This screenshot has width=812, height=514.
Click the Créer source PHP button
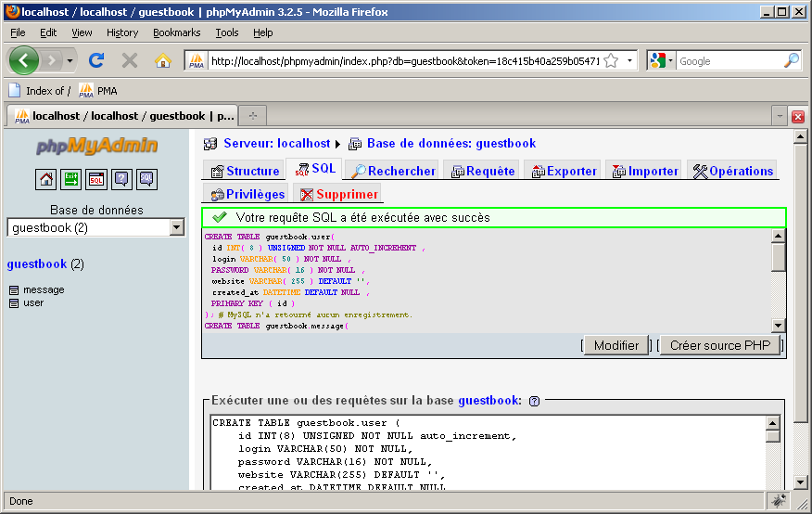tap(719, 345)
